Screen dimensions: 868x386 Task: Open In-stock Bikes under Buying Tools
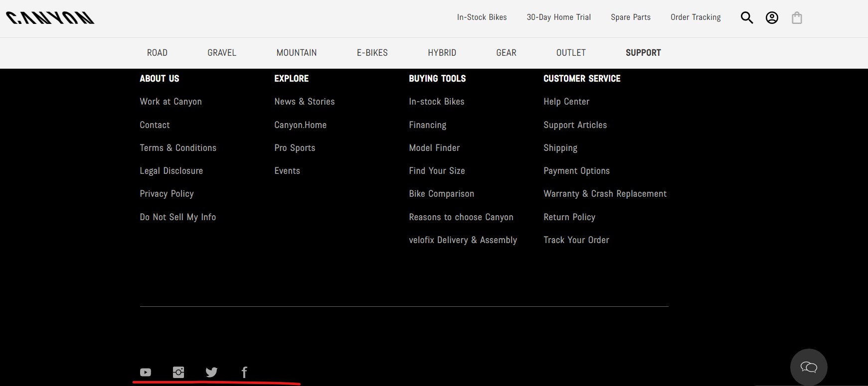pos(437,102)
